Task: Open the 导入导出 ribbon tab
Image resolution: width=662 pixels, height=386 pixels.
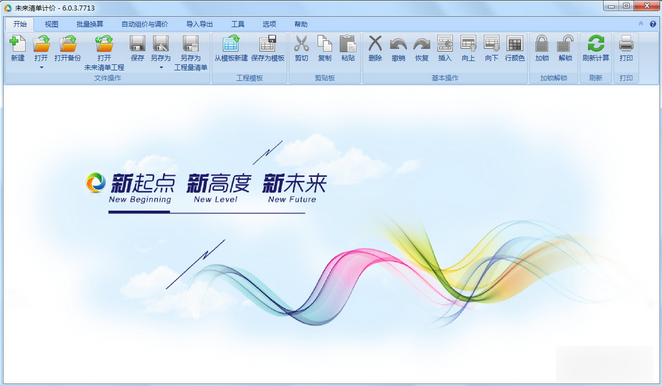Action: (x=200, y=24)
